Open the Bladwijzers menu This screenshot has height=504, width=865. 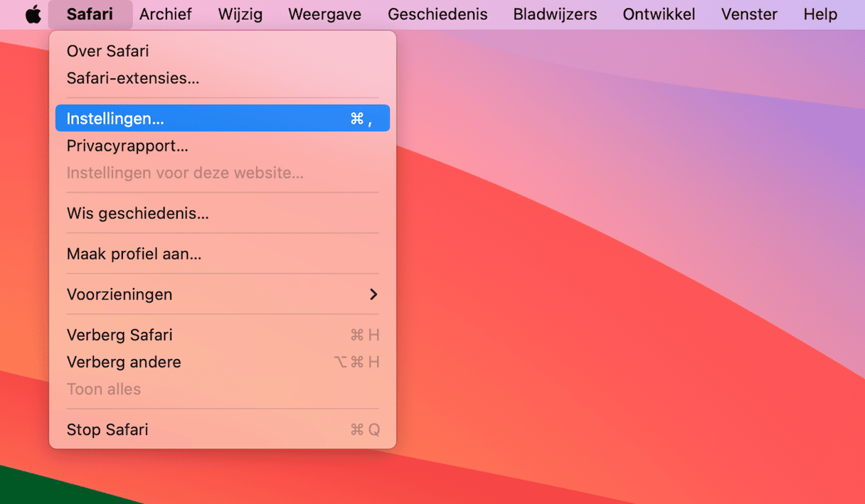click(x=555, y=14)
